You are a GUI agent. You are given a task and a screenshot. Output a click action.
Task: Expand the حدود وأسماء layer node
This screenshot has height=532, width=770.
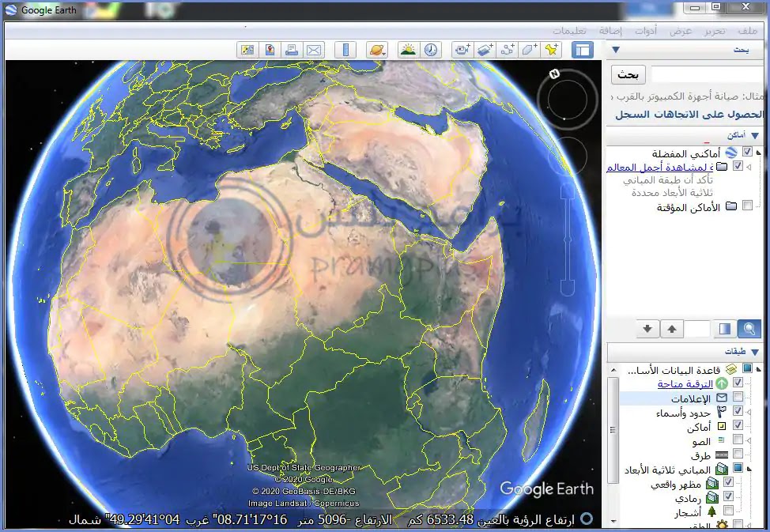click(x=749, y=412)
